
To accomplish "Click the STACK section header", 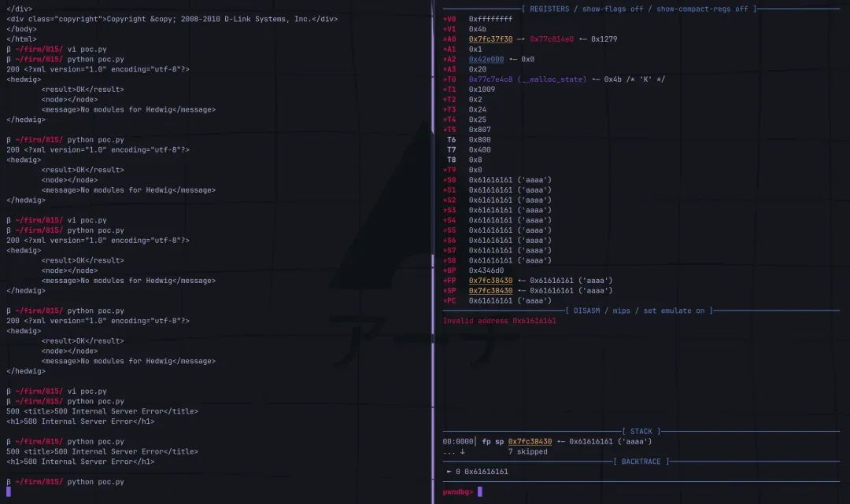I will (x=641, y=432).
